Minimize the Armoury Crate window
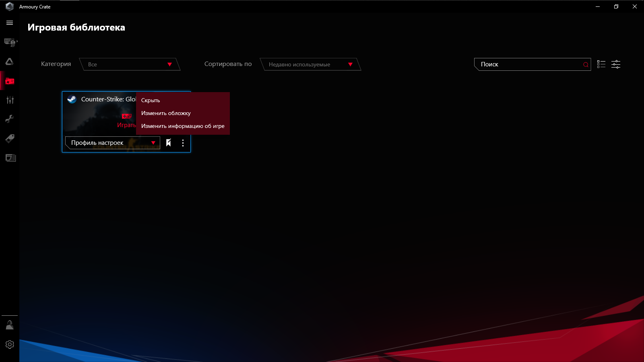 point(598,6)
